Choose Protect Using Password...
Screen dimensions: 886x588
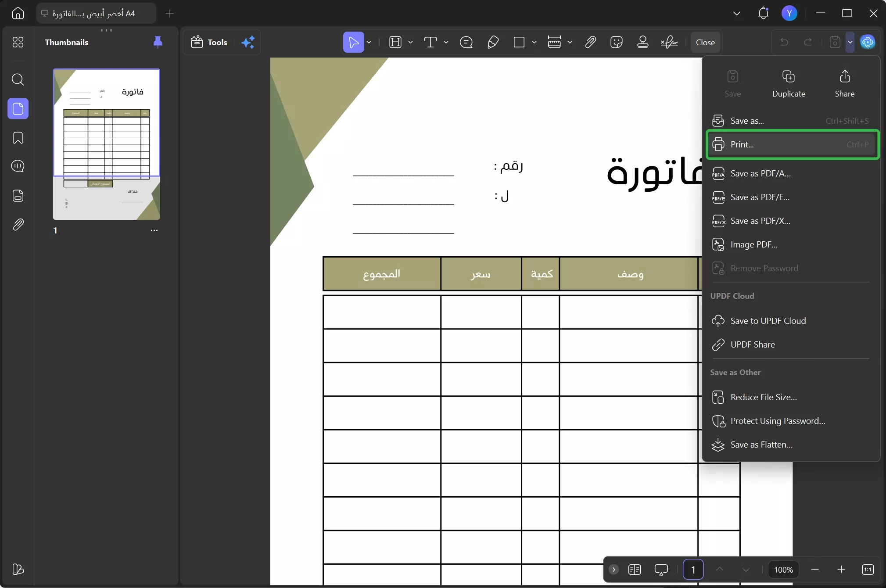coord(791,421)
